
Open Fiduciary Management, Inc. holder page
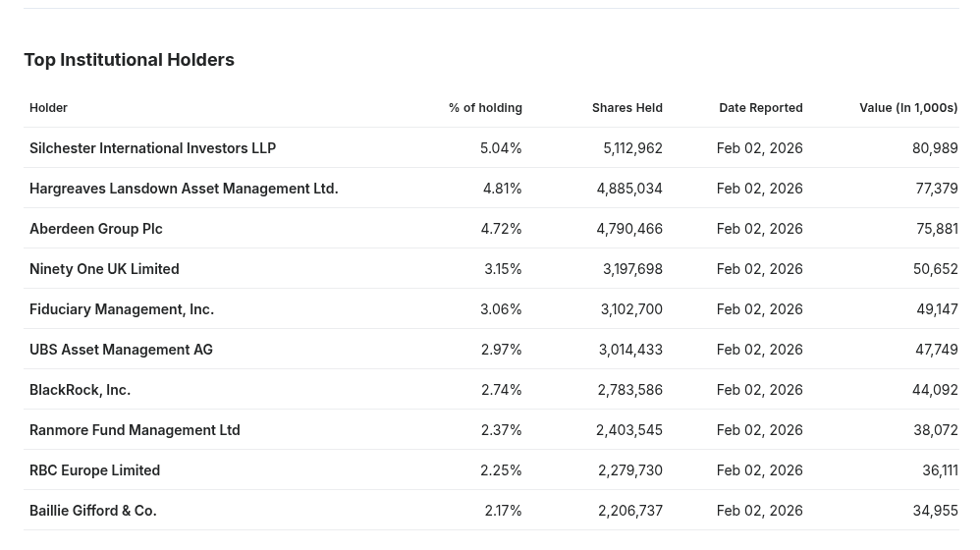(x=122, y=308)
